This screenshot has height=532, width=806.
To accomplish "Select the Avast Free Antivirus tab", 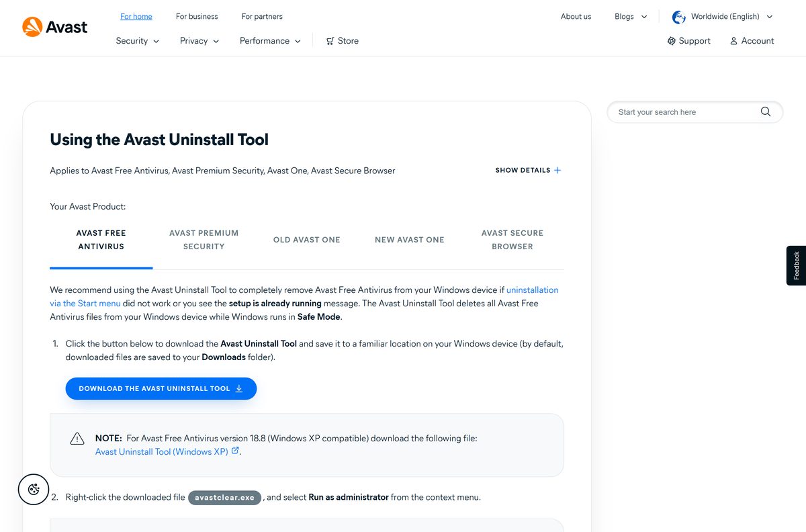I will [x=101, y=240].
